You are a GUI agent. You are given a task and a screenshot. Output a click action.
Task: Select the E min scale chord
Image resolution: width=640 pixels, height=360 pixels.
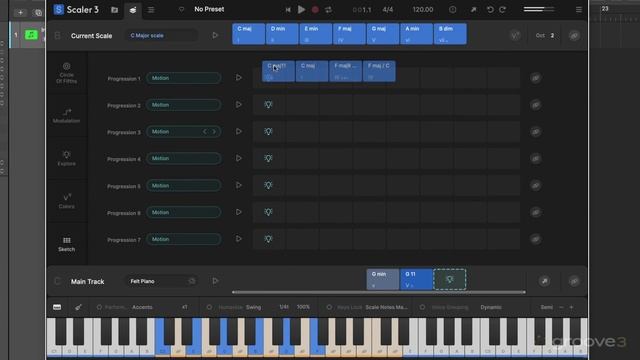tap(316, 34)
